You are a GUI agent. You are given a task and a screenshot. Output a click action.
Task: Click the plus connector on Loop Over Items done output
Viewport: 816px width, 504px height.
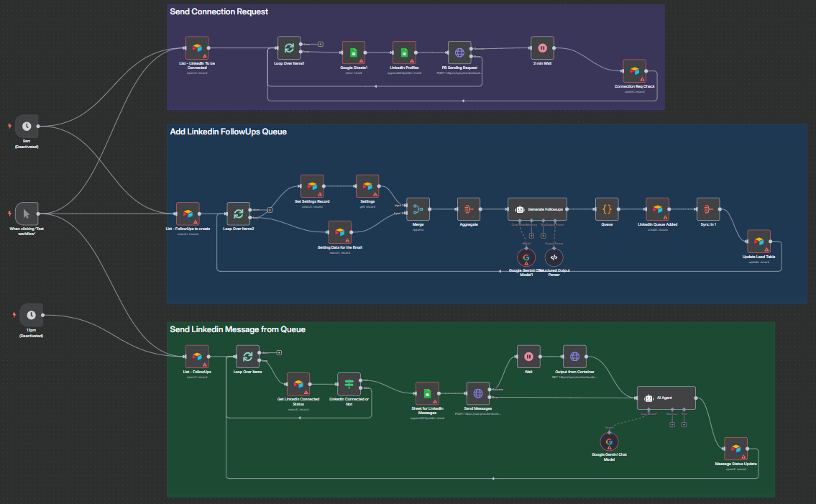coord(280,353)
